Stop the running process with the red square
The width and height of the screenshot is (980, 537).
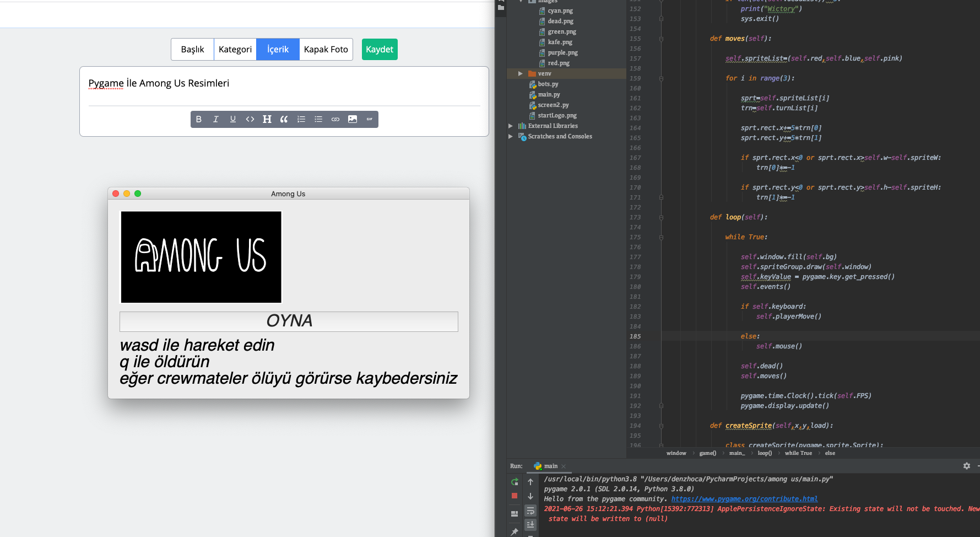[x=515, y=496]
